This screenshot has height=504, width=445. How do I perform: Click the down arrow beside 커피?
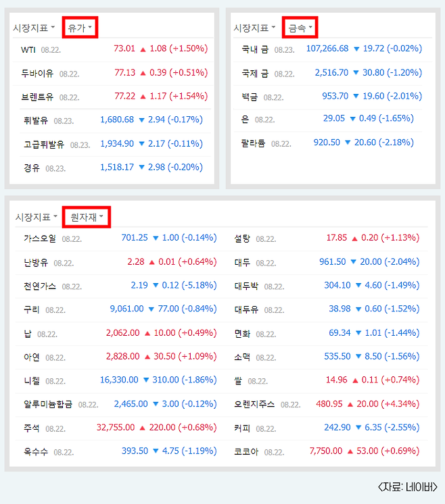(x=358, y=428)
